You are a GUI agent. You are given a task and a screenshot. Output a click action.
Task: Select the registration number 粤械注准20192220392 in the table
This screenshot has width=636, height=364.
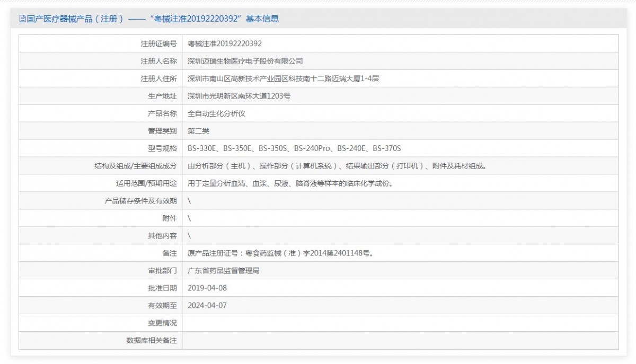point(225,43)
